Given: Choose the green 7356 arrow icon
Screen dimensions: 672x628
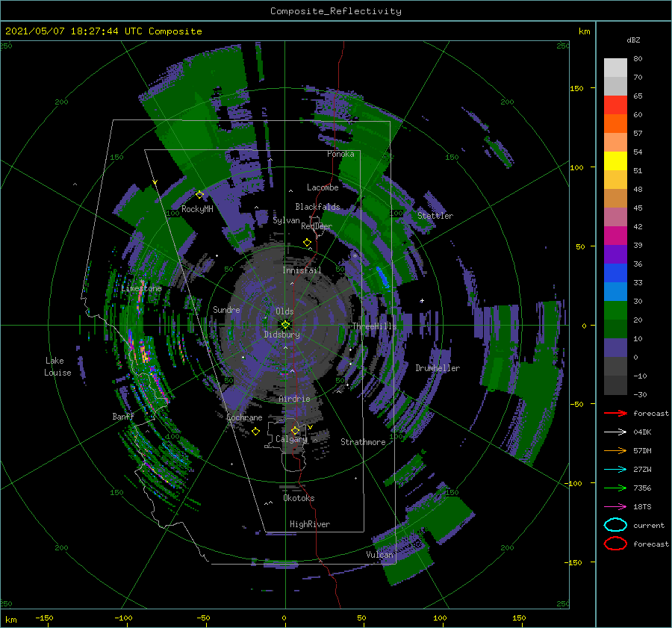Looking at the screenshot, I should coord(615,488).
